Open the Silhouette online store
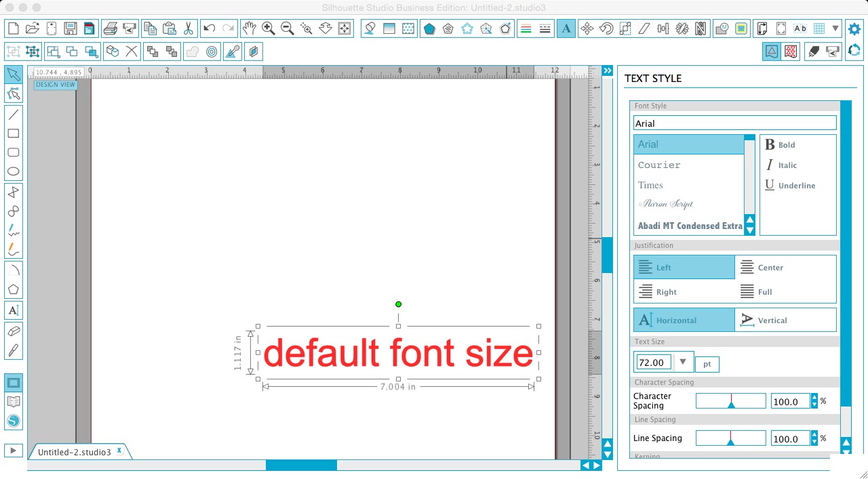Viewport: 868px width, 479px height. point(14,421)
